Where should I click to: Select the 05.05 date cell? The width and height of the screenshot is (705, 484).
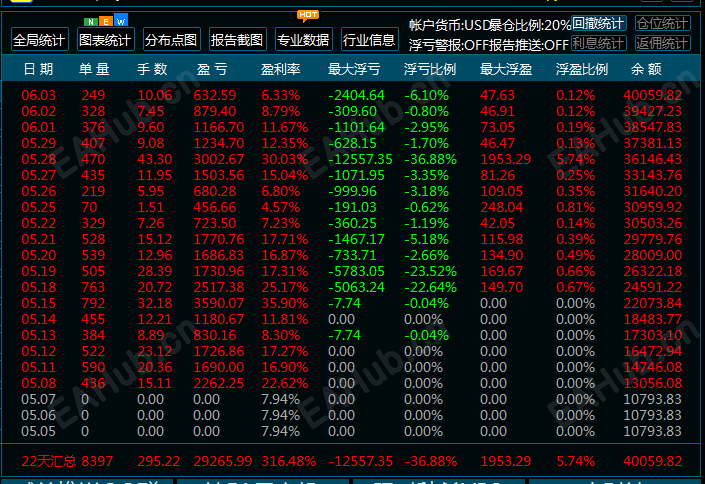point(39,432)
